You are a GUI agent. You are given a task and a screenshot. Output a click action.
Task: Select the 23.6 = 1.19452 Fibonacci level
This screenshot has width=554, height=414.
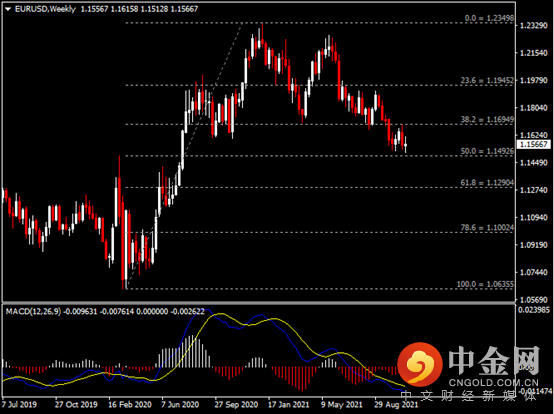pos(487,81)
